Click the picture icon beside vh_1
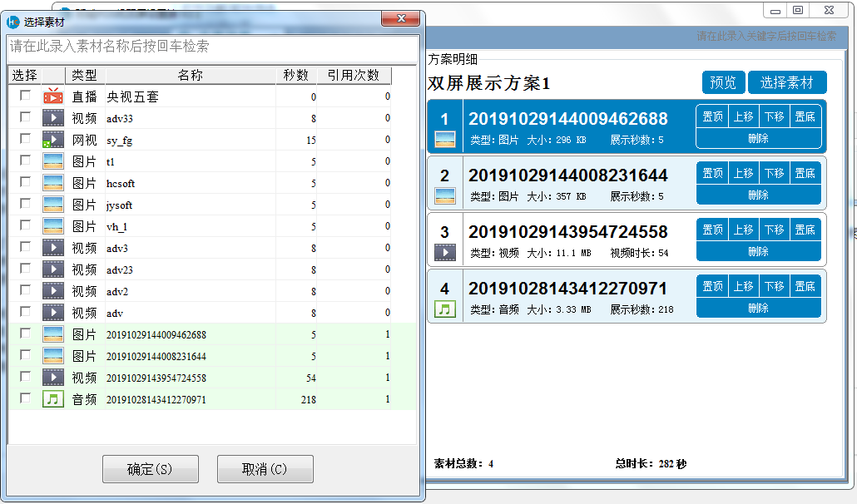This screenshot has width=857, height=504. click(53, 226)
